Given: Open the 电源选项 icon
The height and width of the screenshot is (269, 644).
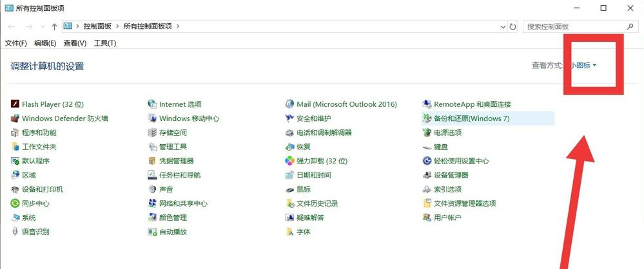Looking at the screenshot, I should click(427, 133).
